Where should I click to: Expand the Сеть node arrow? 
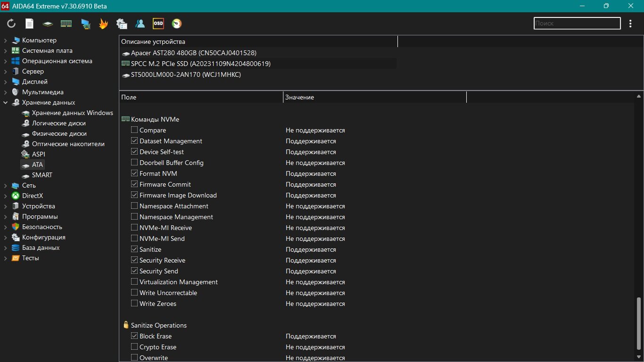[5, 185]
